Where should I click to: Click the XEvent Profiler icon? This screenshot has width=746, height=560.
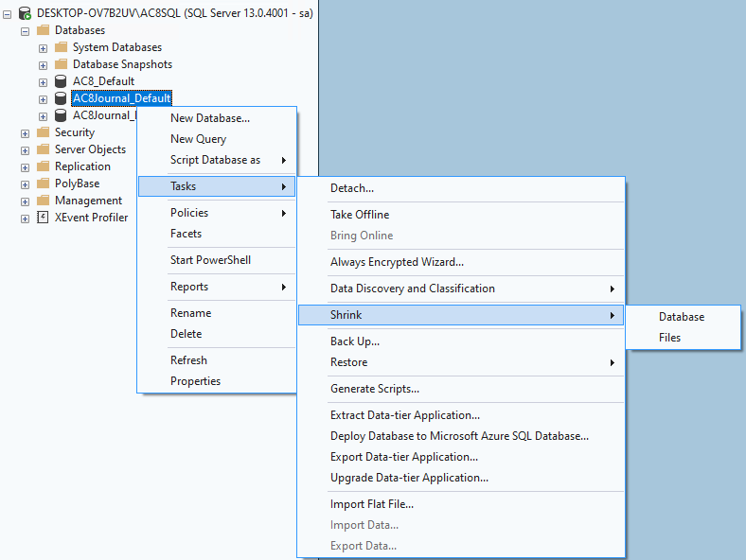43,218
